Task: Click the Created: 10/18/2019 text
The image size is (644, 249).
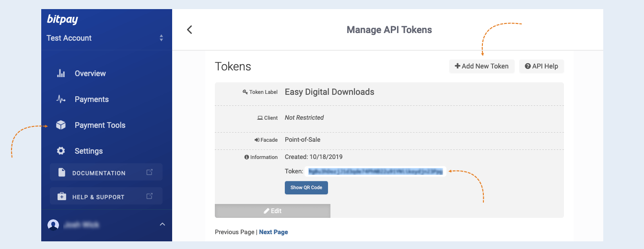Action: pyautogui.click(x=314, y=157)
